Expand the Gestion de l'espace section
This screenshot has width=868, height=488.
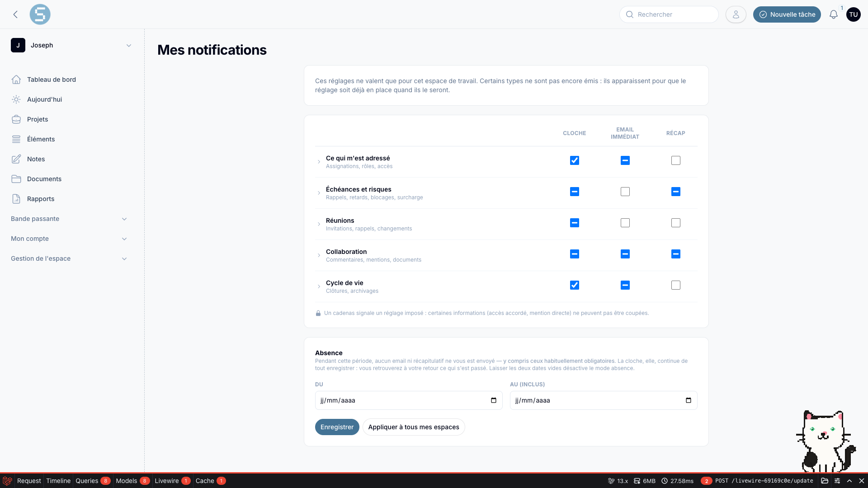(69, 258)
